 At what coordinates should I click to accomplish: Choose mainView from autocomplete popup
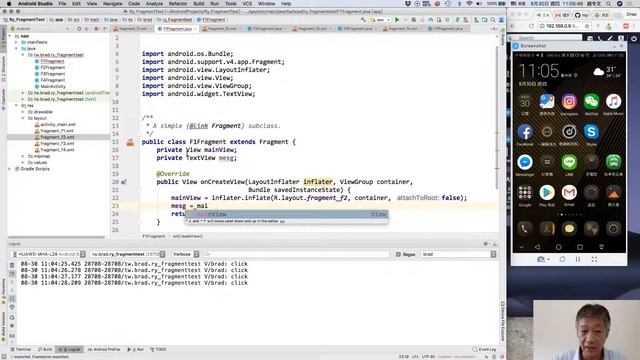coord(286,214)
